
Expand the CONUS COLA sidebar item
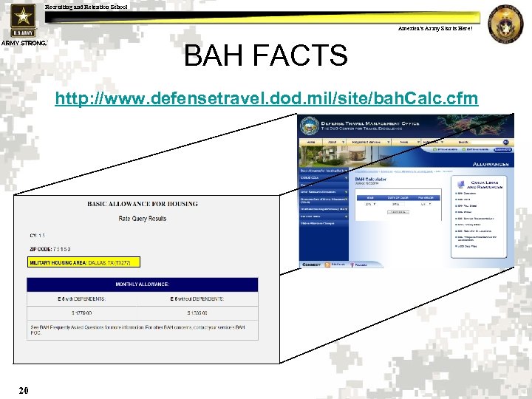[324, 178]
